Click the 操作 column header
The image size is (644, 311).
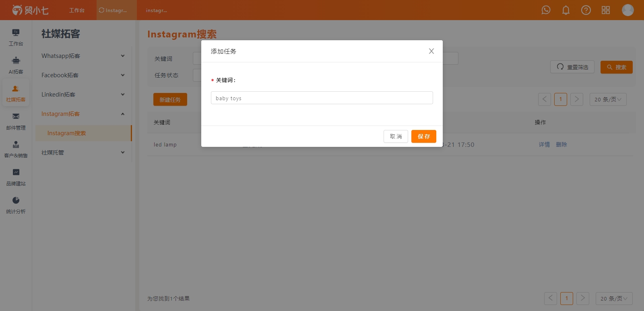[540, 122]
